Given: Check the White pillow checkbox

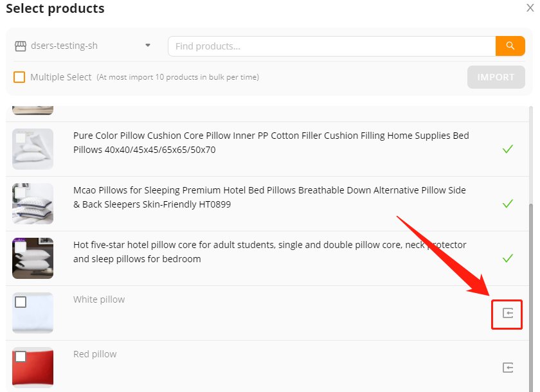Looking at the screenshot, I should pos(21,302).
